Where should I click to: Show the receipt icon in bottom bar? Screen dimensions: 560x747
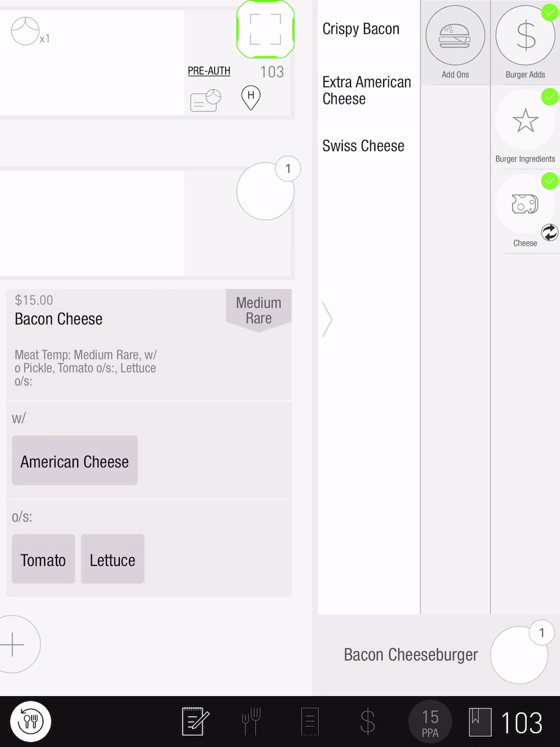(x=310, y=721)
